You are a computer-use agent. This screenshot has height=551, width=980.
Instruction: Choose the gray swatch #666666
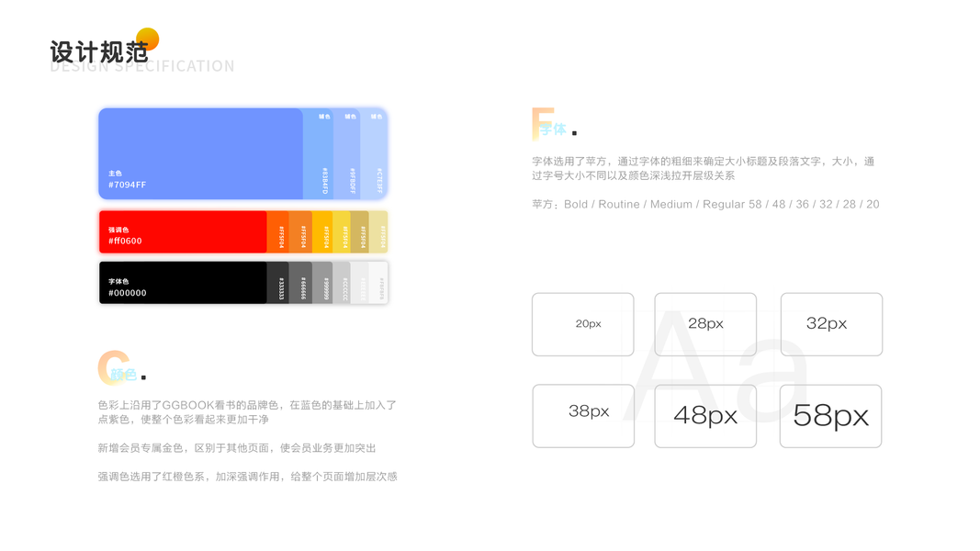click(x=300, y=282)
